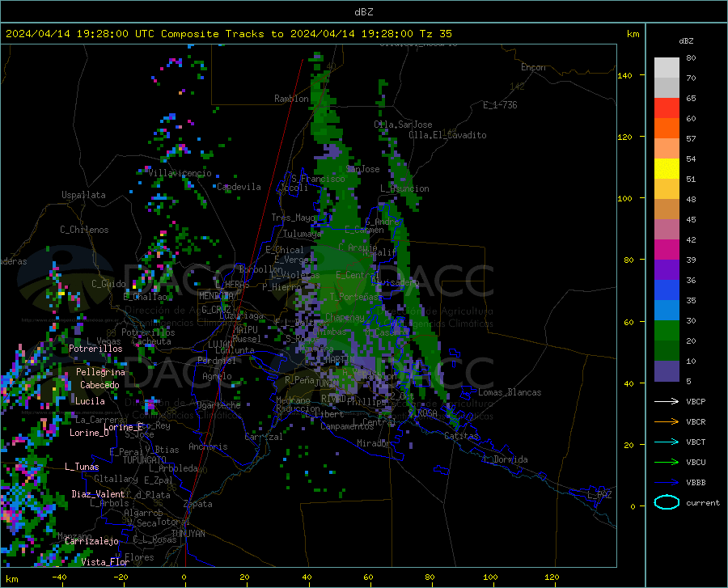Click the slate purple swatch between 10 and 5
Screen dimensions: 728x588
point(667,370)
